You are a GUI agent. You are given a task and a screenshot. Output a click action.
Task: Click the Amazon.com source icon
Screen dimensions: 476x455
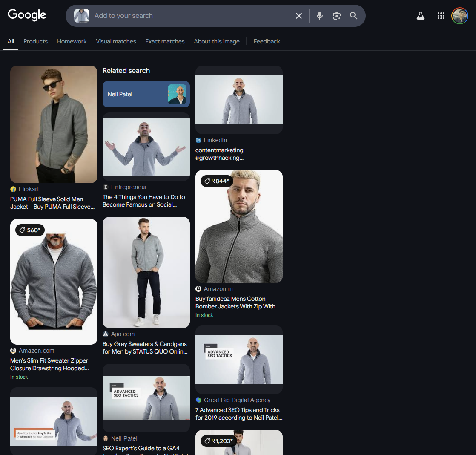(x=13, y=351)
